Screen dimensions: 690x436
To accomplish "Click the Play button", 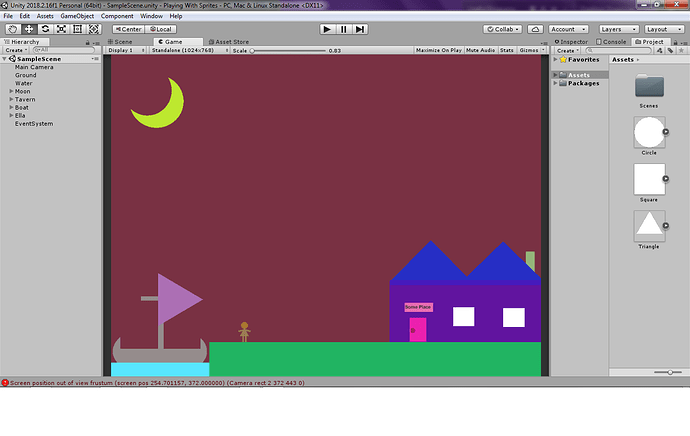I will (x=327, y=29).
